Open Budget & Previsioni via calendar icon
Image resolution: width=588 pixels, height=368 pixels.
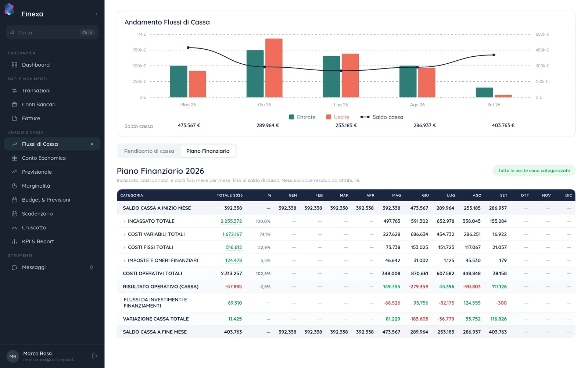(15, 200)
